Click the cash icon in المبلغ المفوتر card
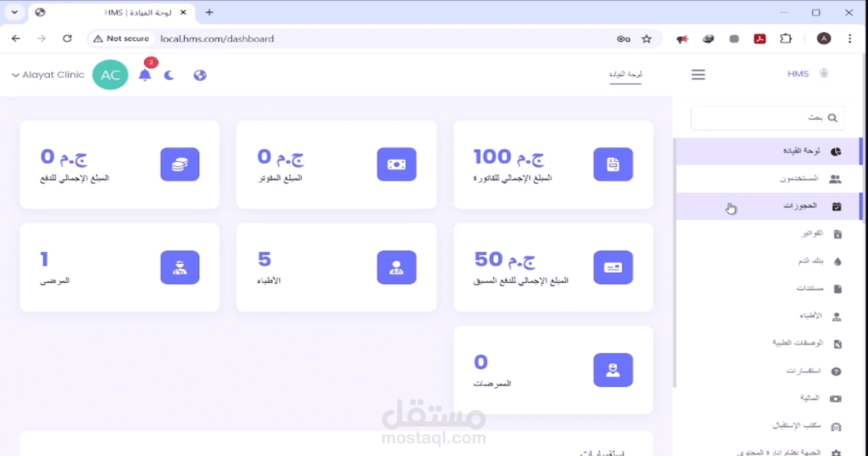This screenshot has height=456, width=868. coord(396,164)
